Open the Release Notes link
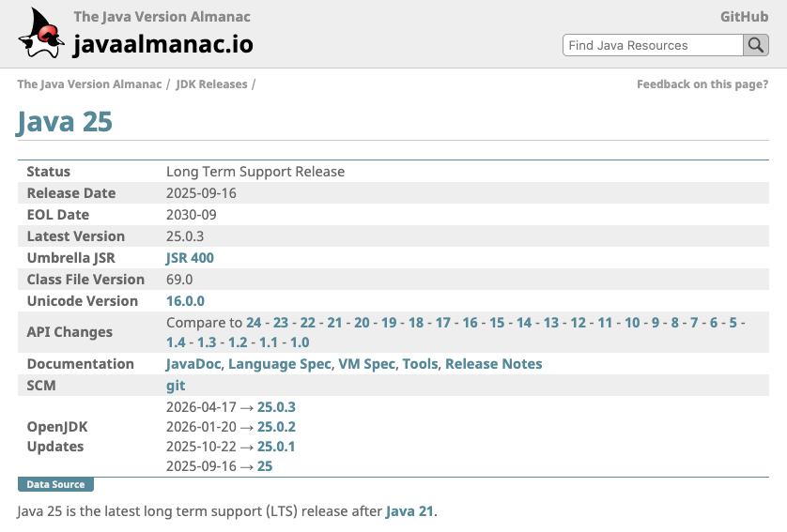This screenshot has height=532, width=787. coord(494,364)
